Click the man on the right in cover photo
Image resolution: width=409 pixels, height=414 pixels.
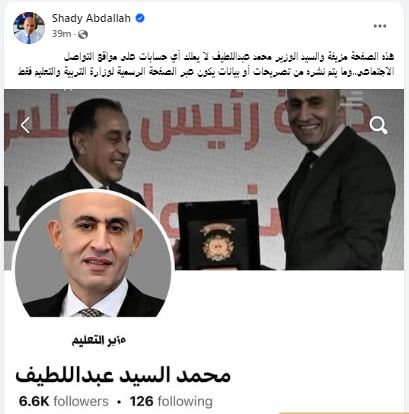pyautogui.click(x=337, y=180)
